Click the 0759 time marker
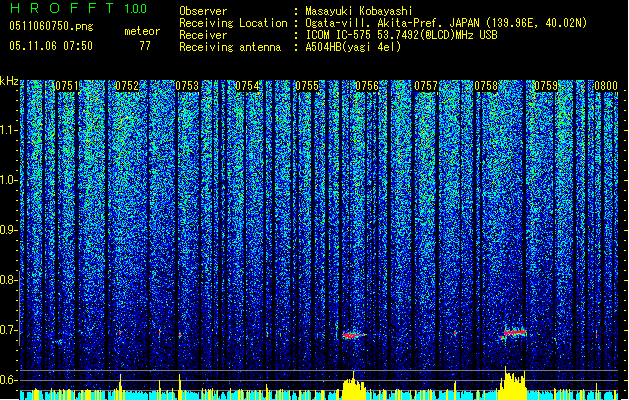This screenshot has height=400, width=629. (546, 86)
